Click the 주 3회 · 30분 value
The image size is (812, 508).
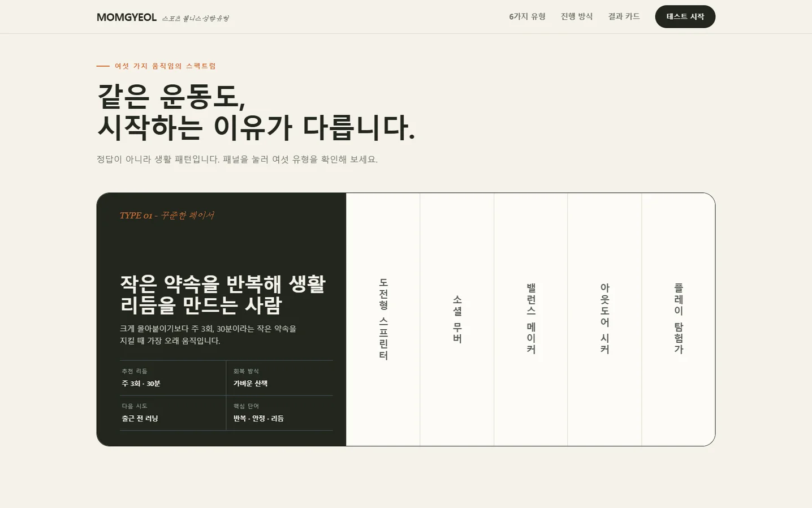tap(141, 384)
